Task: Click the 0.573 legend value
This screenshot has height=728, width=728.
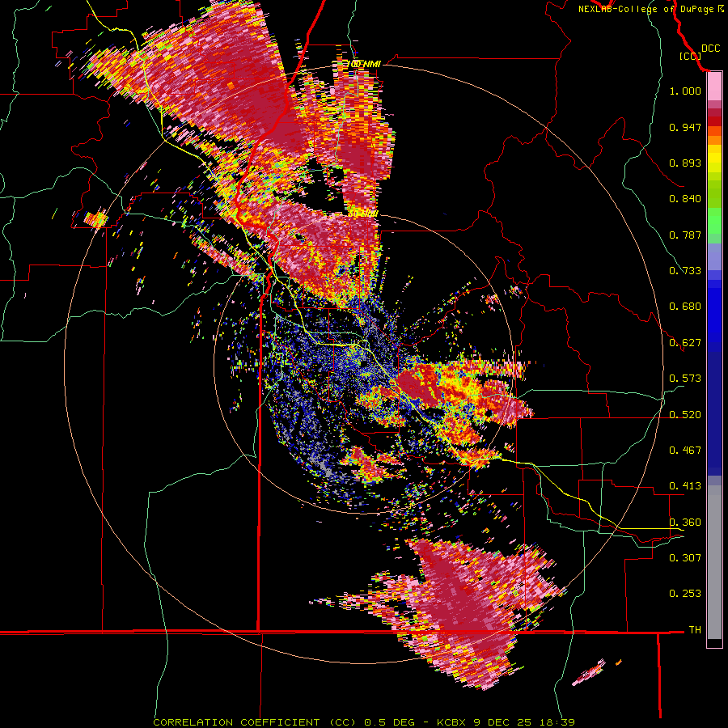Action: point(685,379)
